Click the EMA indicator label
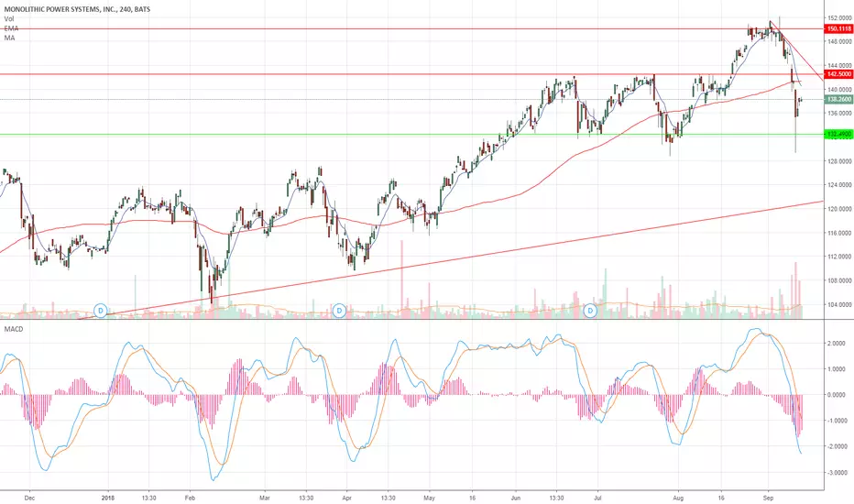 click(11, 28)
